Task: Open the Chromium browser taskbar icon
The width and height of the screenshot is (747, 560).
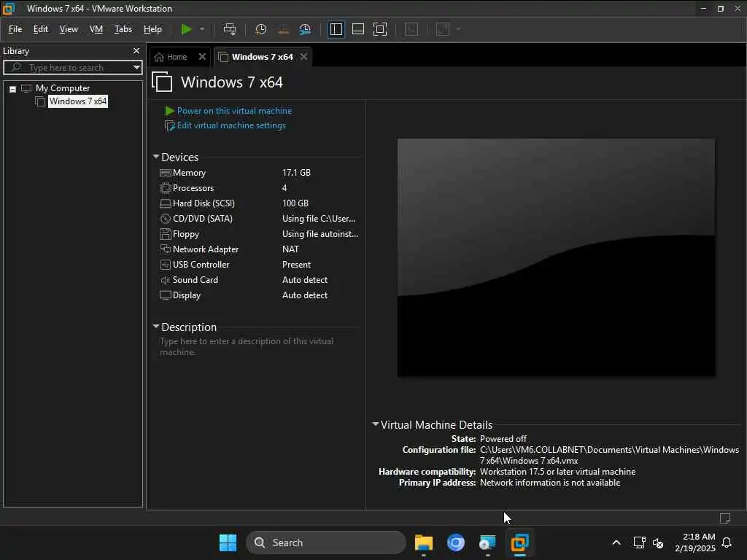Action: [x=455, y=542]
